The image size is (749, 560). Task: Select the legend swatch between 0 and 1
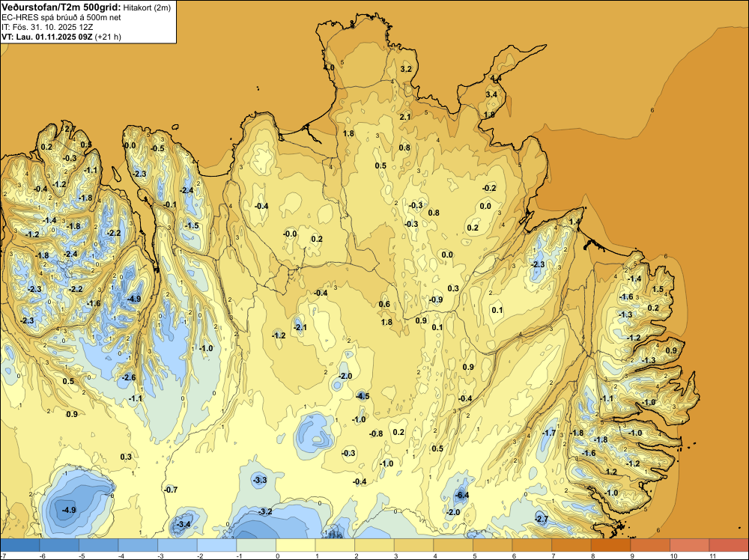tap(296, 545)
